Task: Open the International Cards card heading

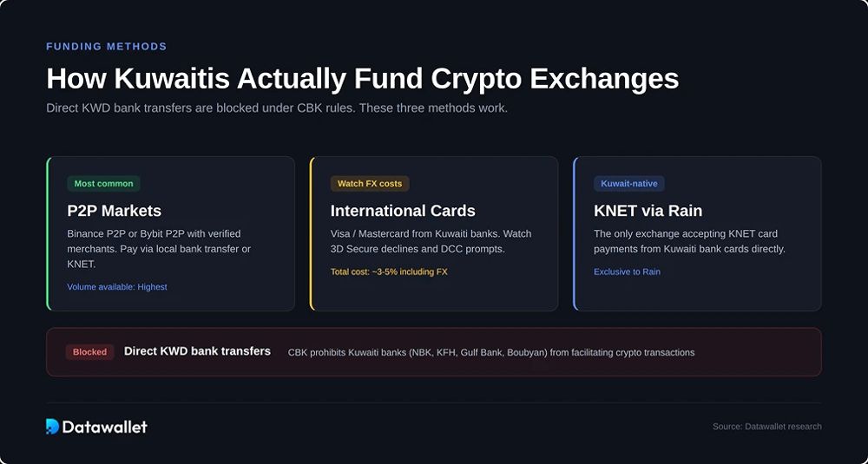Action: coord(403,211)
